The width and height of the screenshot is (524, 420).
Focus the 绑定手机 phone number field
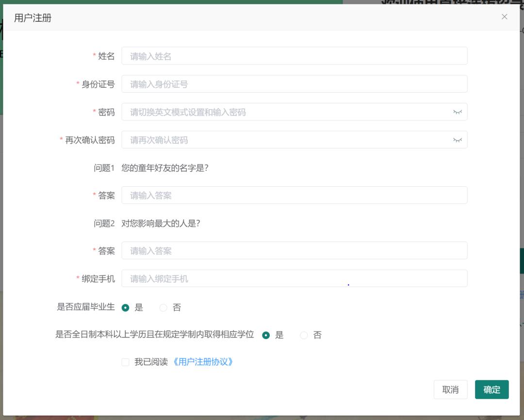pyautogui.click(x=295, y=278)
